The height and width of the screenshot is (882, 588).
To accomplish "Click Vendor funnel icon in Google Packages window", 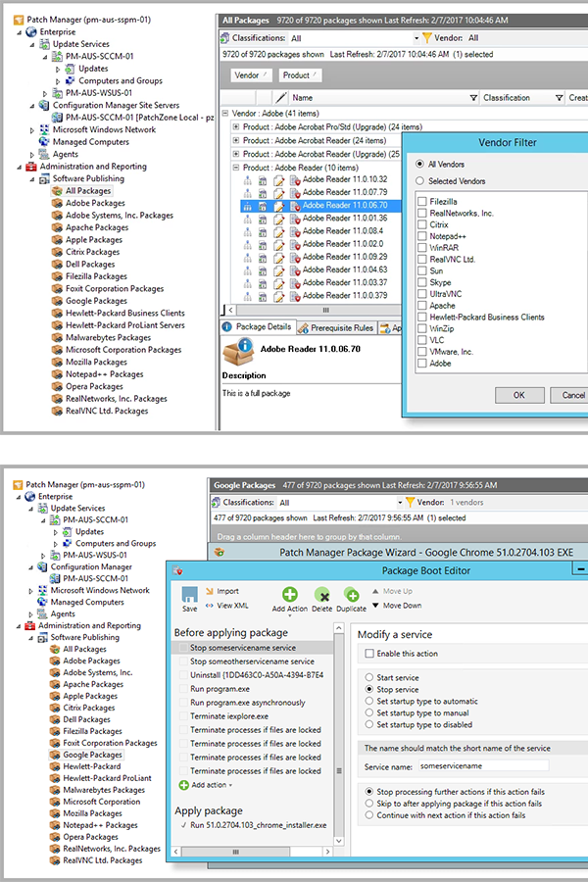I will 411,502.
